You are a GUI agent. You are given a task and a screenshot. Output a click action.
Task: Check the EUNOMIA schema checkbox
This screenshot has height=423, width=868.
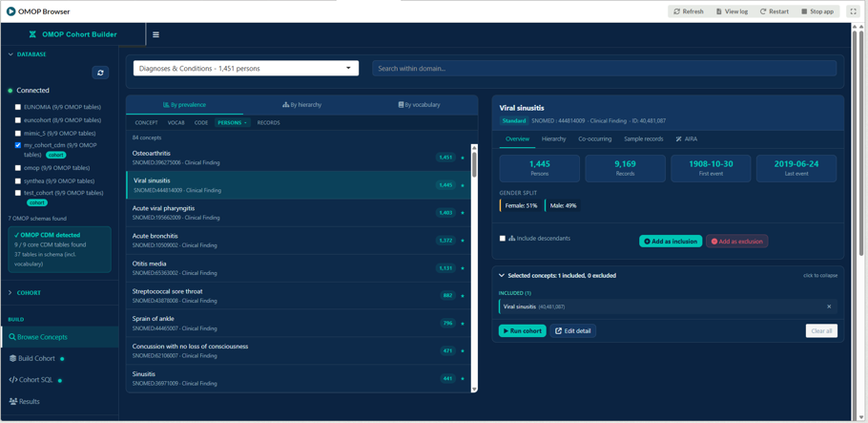pyautogui.click(x=18, y=107)
